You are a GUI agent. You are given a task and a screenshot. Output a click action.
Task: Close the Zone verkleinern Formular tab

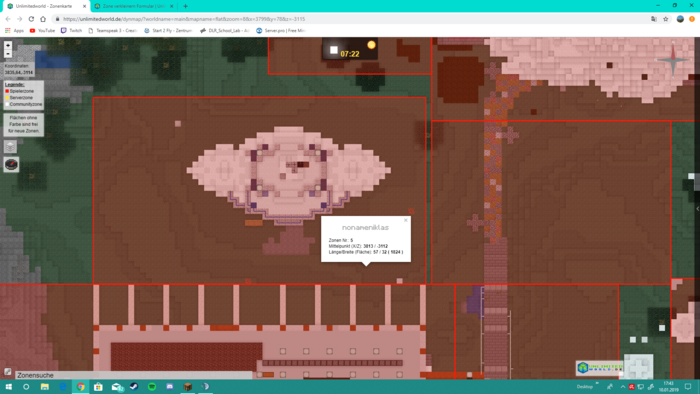[x=172, y=6]
